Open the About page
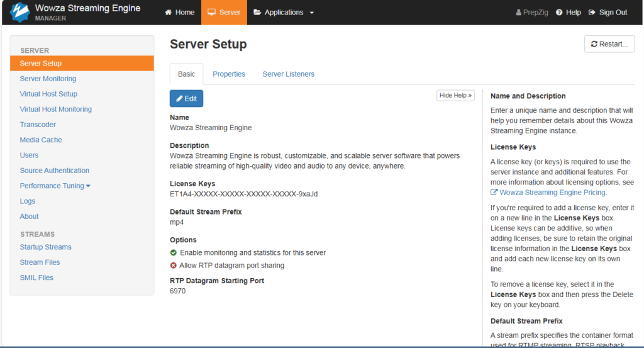The width and height of the screenshot is (644, 348). pyautogui.click(x=29, y=216)
